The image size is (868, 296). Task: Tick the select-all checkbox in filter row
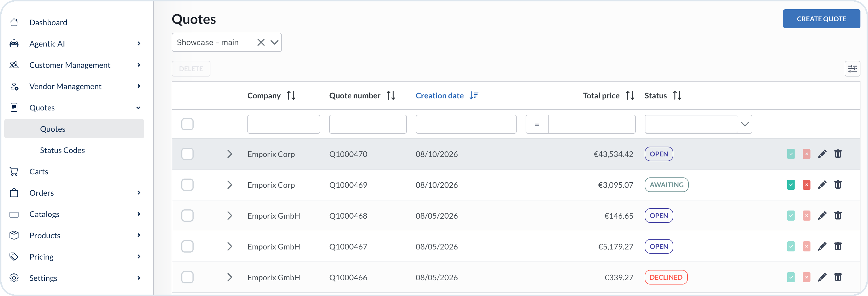point(187,124)
